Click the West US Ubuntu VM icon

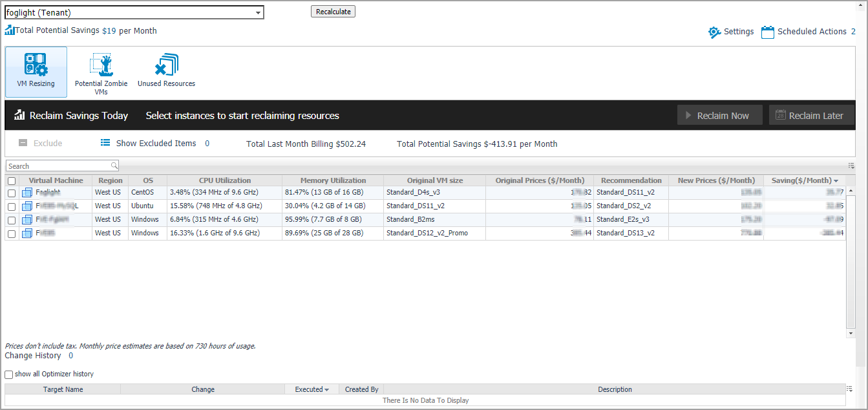[x=27, y=206]
